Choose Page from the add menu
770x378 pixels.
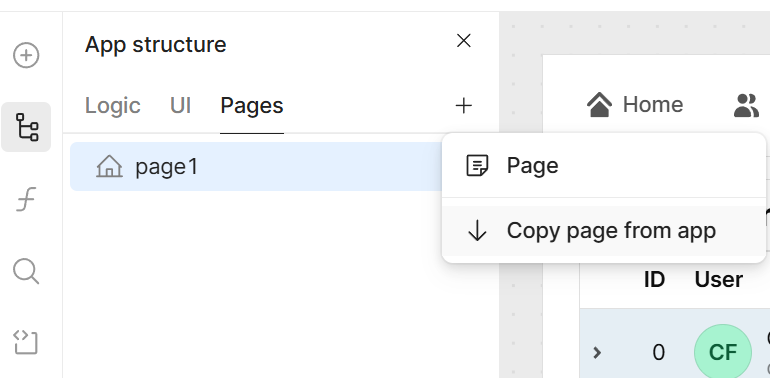(604, 166)
